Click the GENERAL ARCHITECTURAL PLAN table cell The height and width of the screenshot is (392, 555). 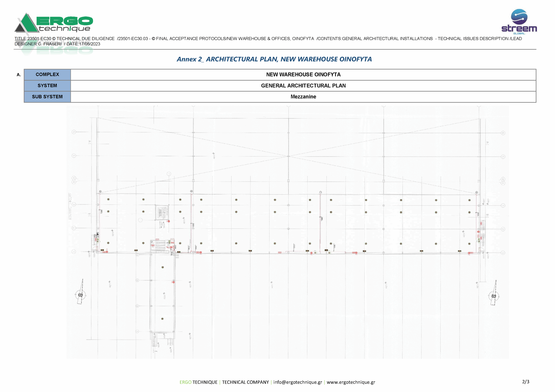(x=303, y=86)
